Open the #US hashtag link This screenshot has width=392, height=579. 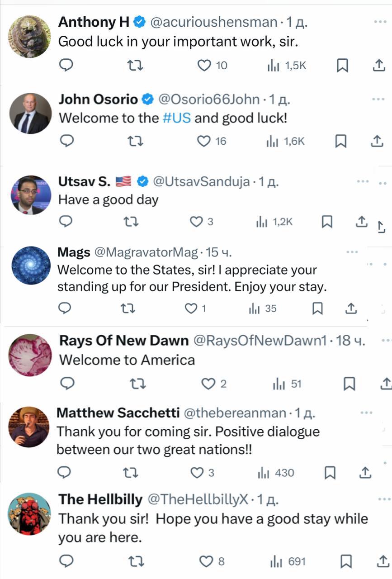coord(176,118)
